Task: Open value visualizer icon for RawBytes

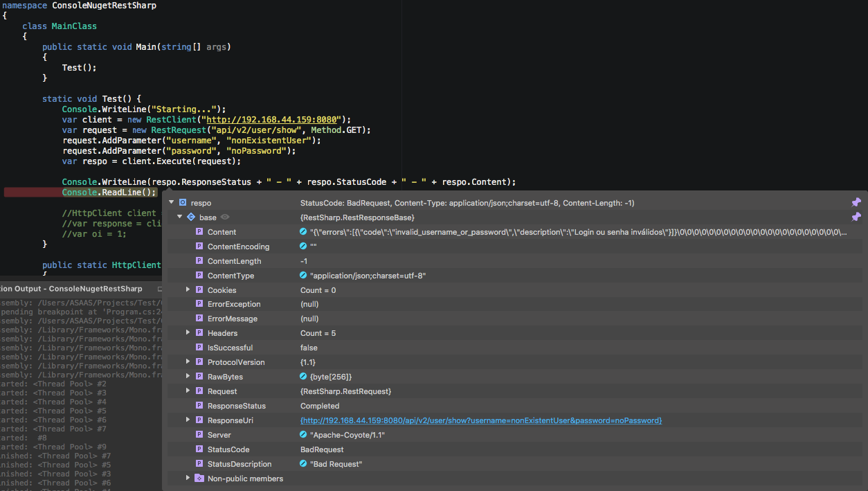Action: click(x=303, y=377)
